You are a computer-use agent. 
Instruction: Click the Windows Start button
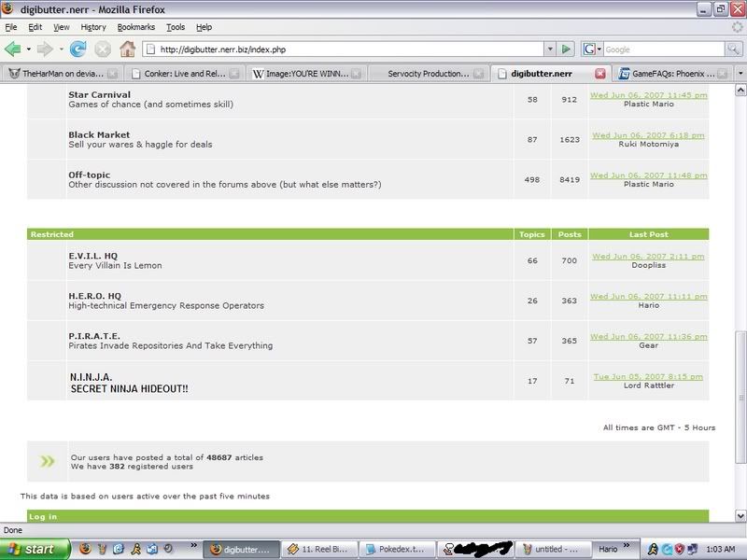tap(35, 549)
